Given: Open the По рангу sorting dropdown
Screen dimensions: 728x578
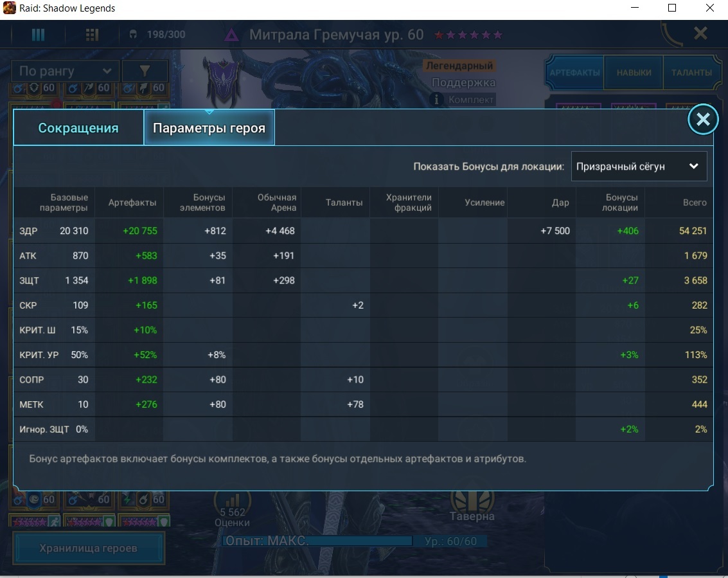Looking at the screenshot, I should (x=65, y=71).
